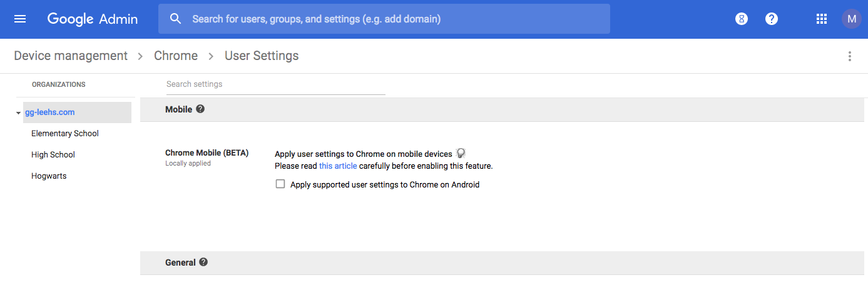Click the ORGANIZATIONS heading
The image size is (868, 295).
[59, 84]
